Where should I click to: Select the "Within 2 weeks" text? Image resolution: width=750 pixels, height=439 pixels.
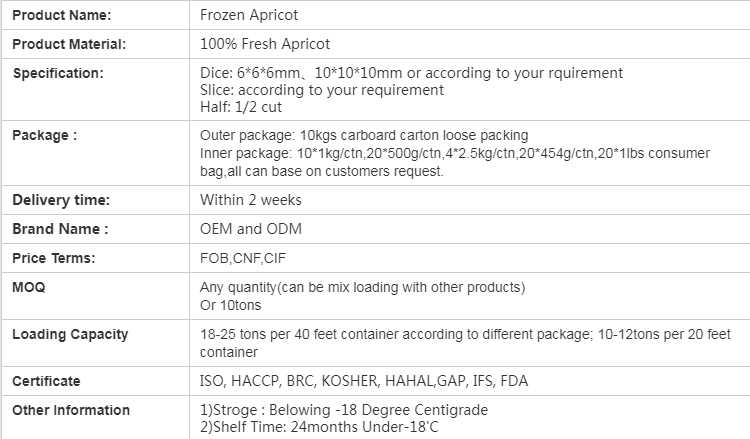coord(251,200)
